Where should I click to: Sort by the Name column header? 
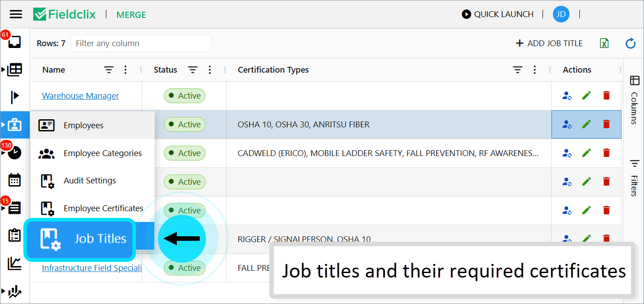(53, 70)
